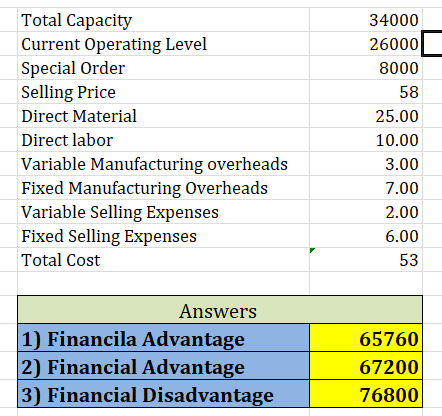
Task: Click the 3.00 variable overhead value
Action: (x=366, y=164)
